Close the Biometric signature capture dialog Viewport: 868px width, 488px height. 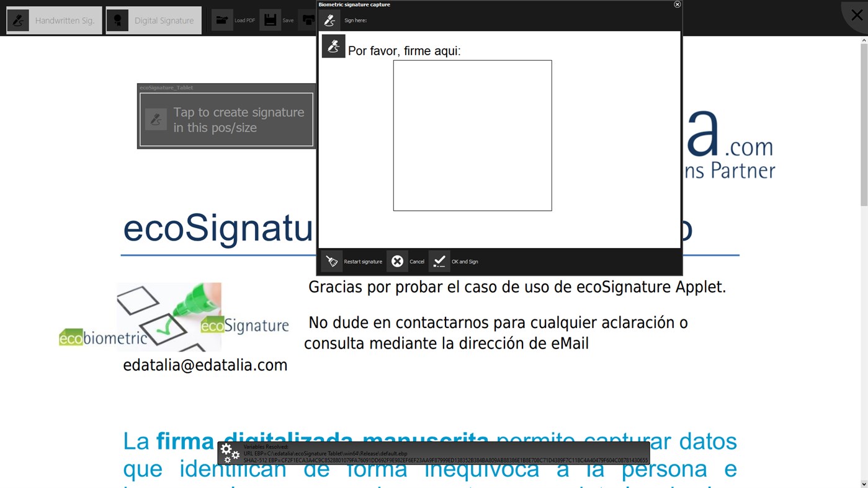677,4
